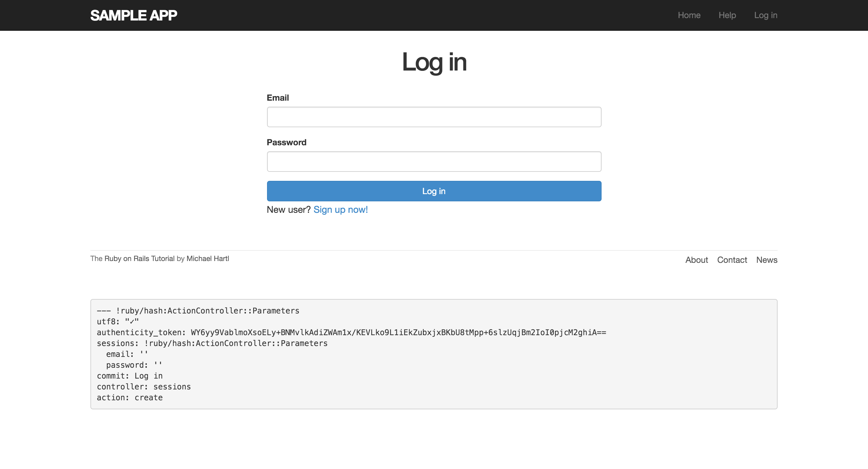Focus the Email input field
This screenshot has width=868, height=469.
434,117
